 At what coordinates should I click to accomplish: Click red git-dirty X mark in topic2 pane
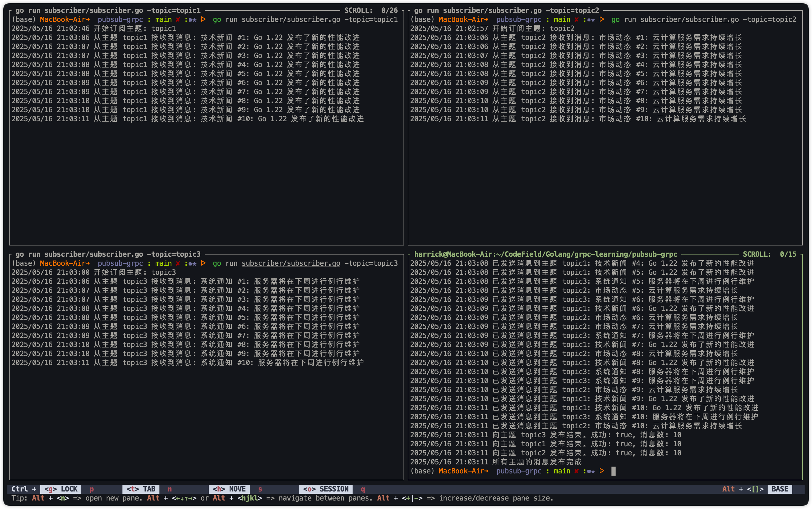pyautogui.click(x=576, y=19)
